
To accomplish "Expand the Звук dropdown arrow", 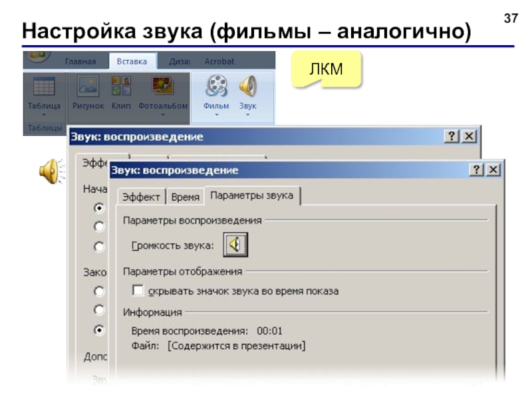I will point(247,115).
